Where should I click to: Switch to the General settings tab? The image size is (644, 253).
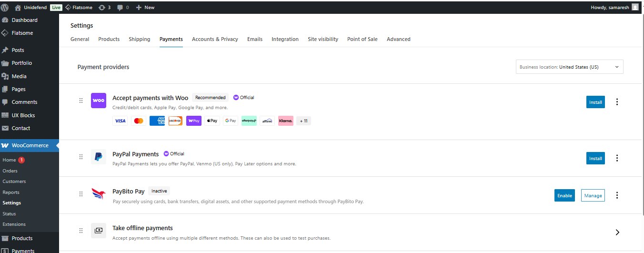(x=80, y=39)
